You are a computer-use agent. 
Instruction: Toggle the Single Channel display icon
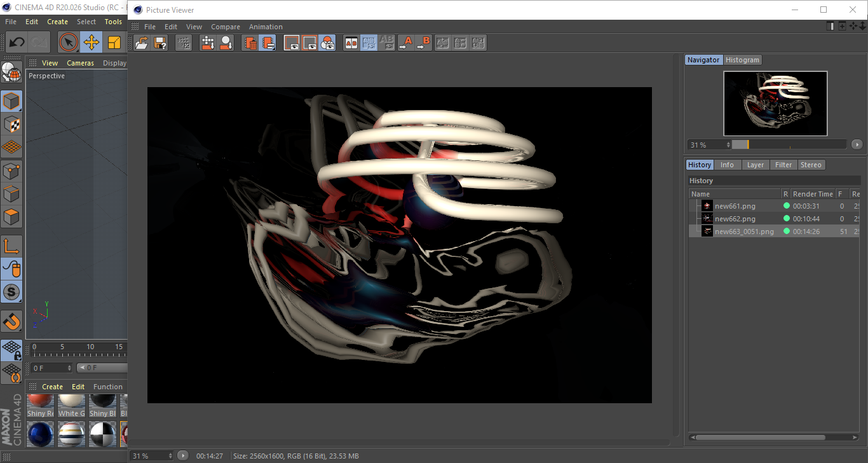[x=292, y=43]
